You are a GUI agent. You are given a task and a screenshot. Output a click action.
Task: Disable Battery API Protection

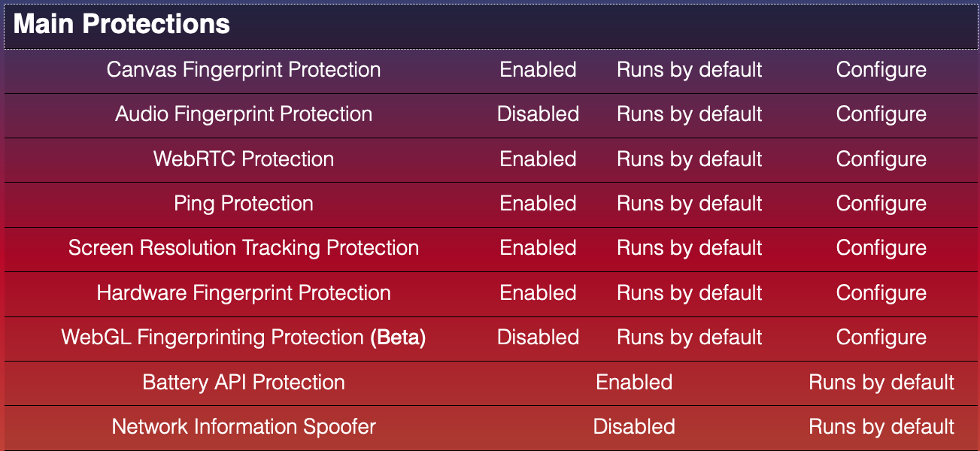(633, 382)
